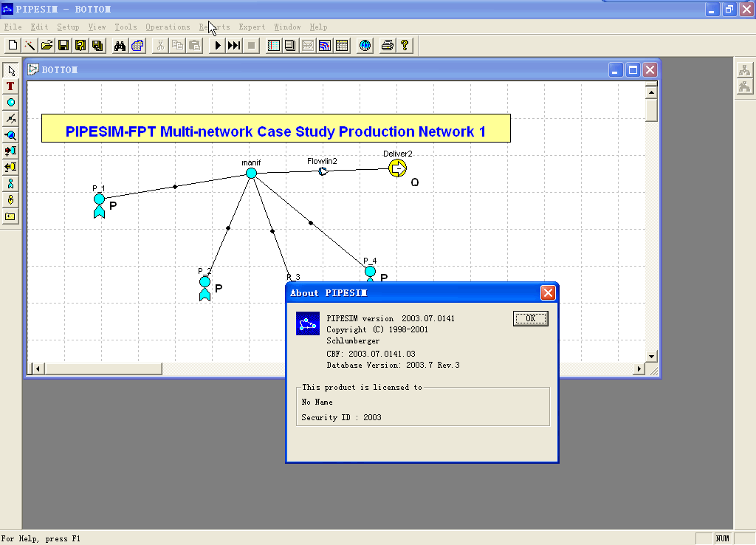Open the Edit menu
Screen dimensions: 756x545
[40, 27]
